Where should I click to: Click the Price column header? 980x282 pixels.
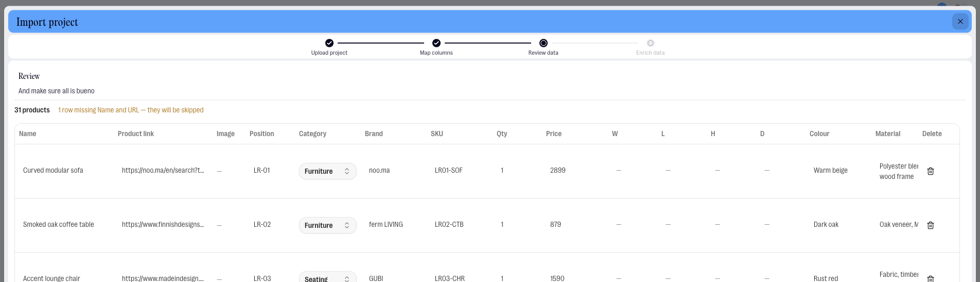[554, 134]
